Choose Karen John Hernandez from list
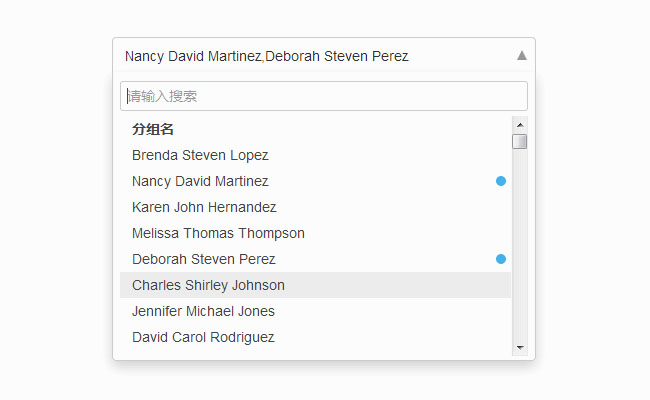 click(204, 207)
